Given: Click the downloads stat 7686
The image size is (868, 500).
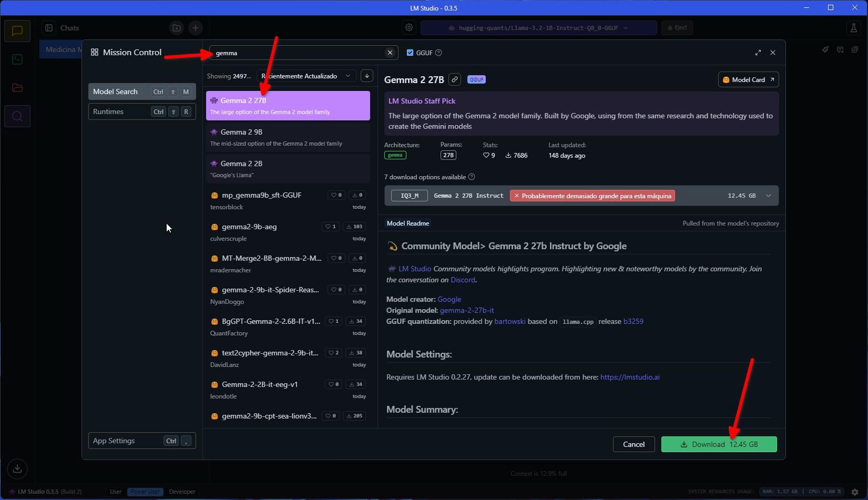Looking at the screenshot, I should coord(517,156).
